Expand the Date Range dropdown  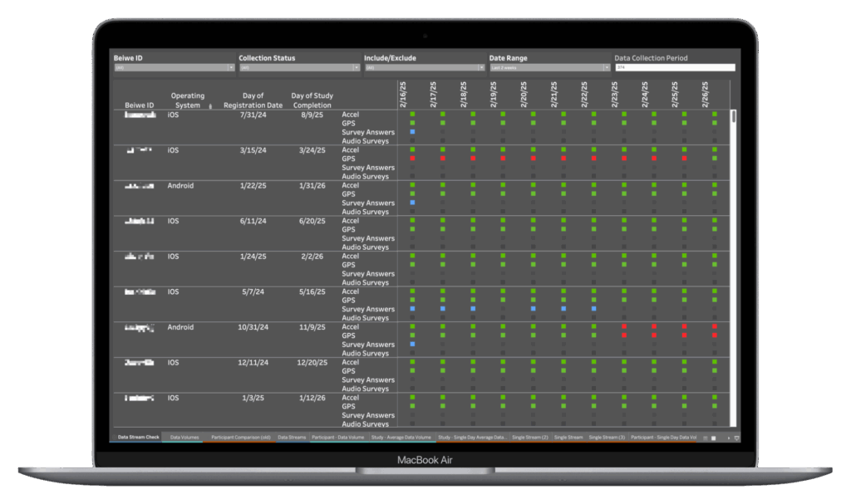tap(607, 68)
